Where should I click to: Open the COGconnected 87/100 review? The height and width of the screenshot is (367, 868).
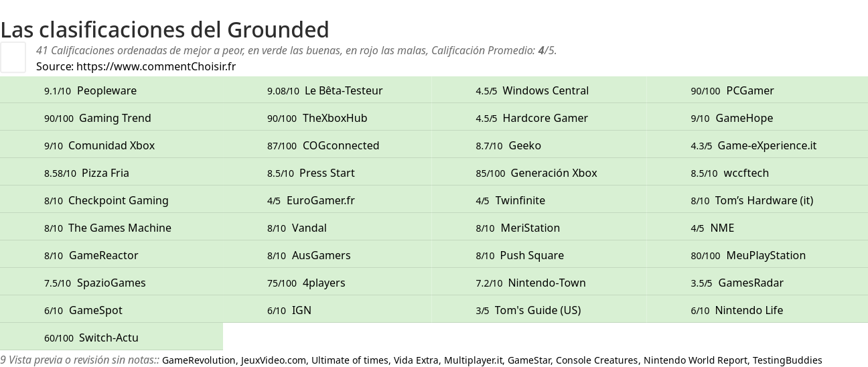[327, 145]
